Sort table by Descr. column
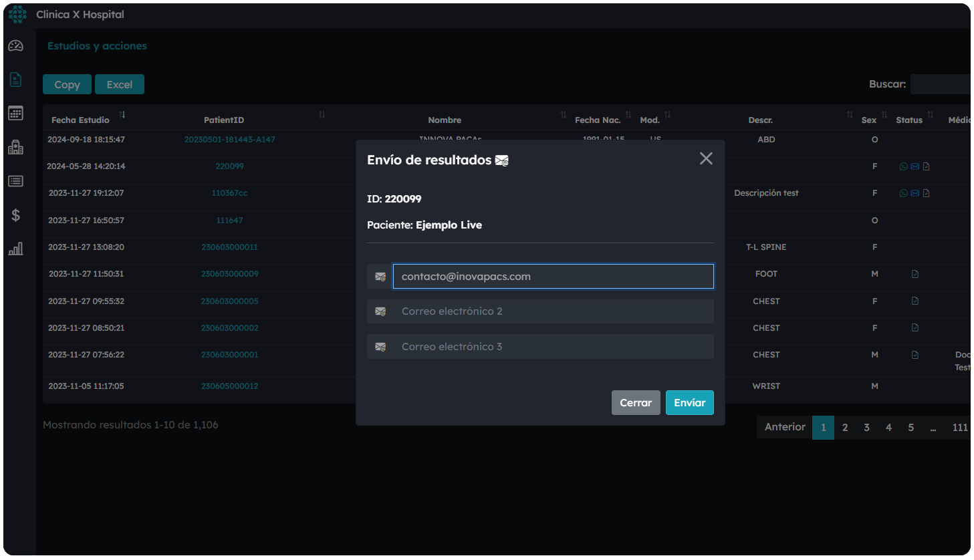The width and height of the screenshot is (974, 560). pyautogui.click(x=850, y=115)
